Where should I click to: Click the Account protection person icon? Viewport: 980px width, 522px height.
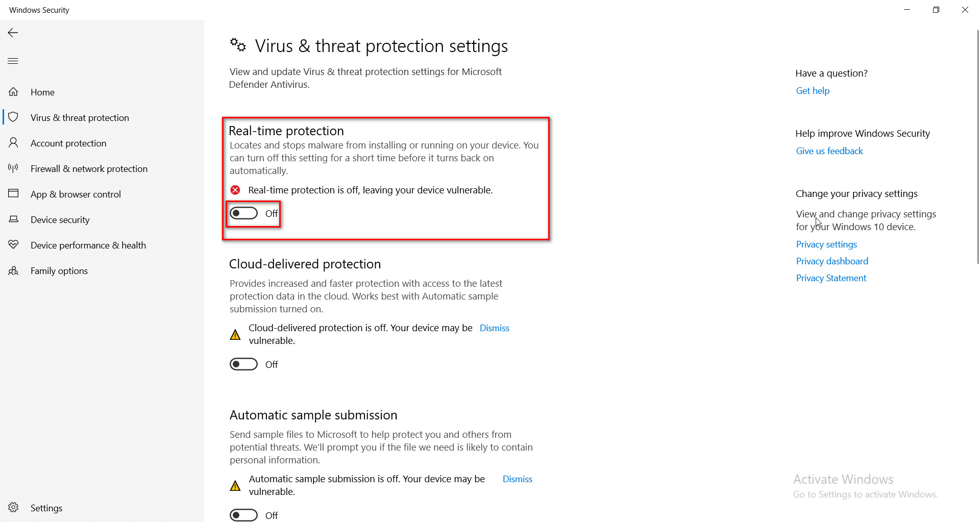(x=13, y=143)
